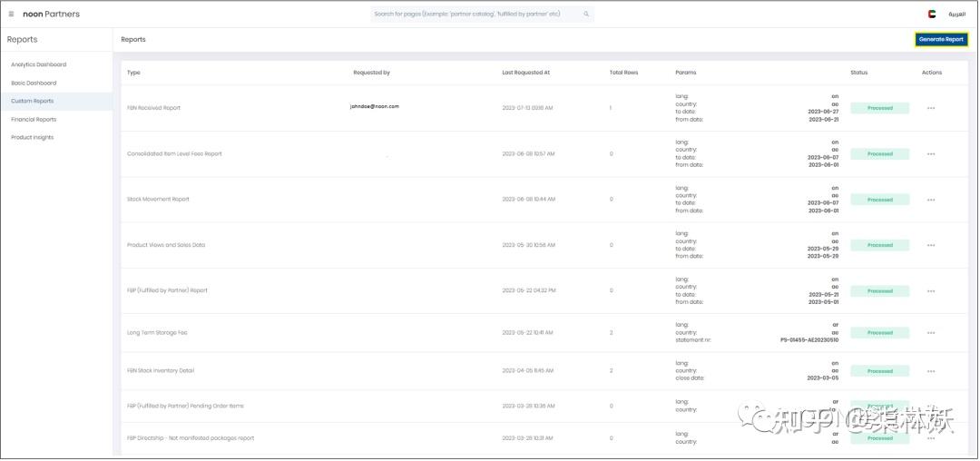
Task: Click the Generate Report button
Action: (x=941, y=40)
